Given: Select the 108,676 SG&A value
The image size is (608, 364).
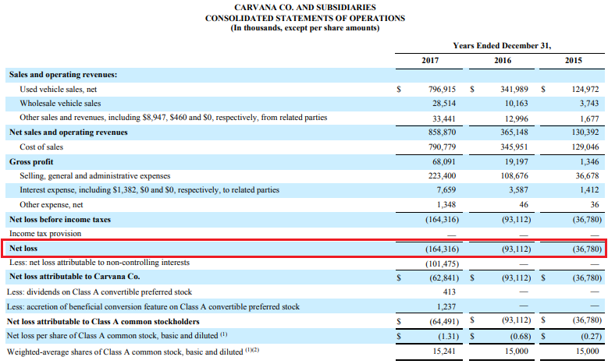Looking at the screenshot, I should [x=514, y=176].
